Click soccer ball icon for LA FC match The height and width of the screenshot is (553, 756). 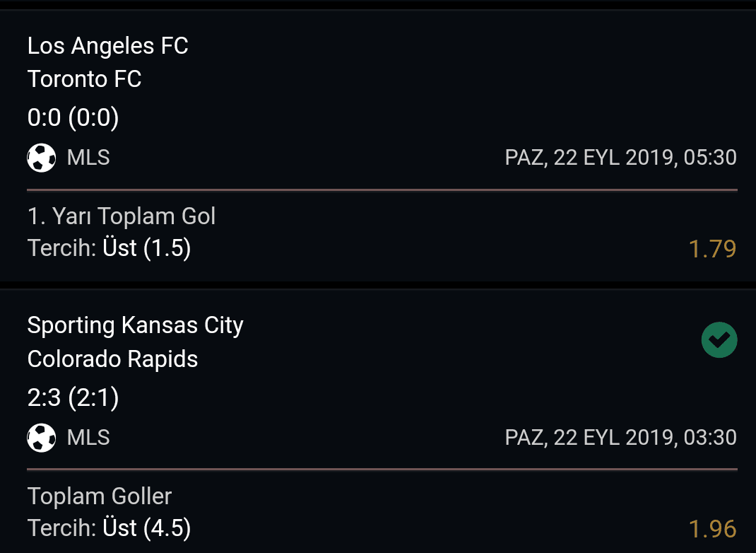click(42, 158)
